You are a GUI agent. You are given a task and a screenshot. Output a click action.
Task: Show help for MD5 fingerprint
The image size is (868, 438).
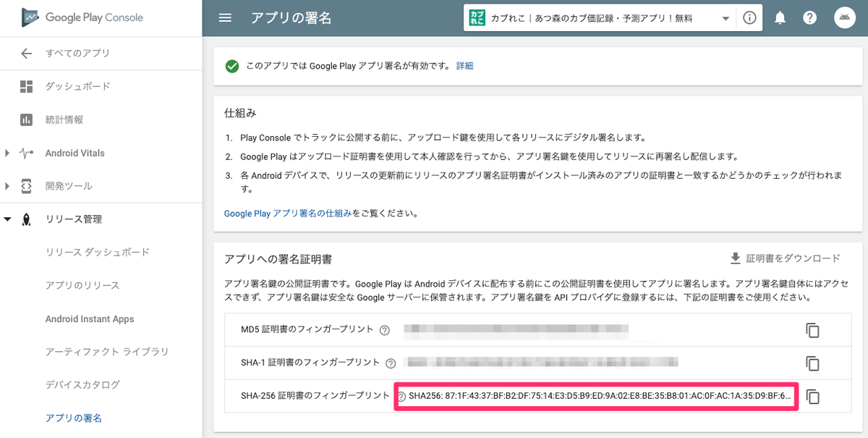385,330
